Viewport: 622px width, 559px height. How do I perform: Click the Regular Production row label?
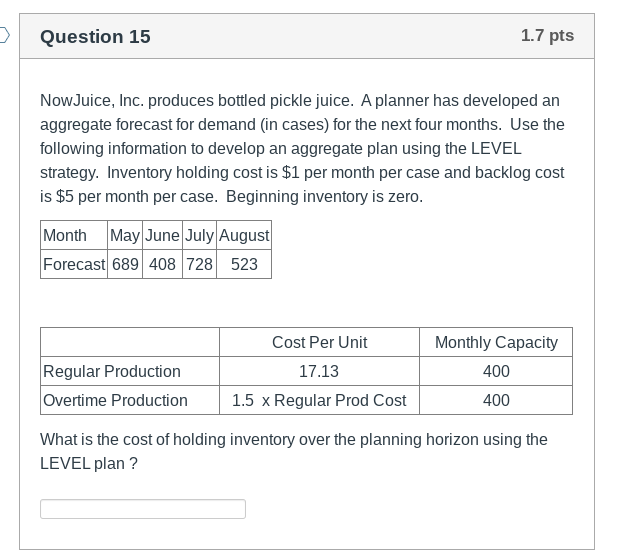(112, 371)
